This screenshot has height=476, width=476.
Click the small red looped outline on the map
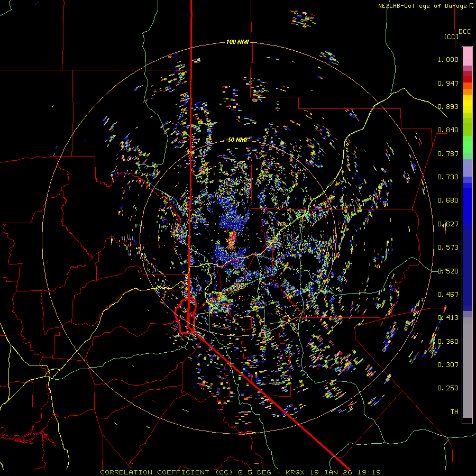186,316
